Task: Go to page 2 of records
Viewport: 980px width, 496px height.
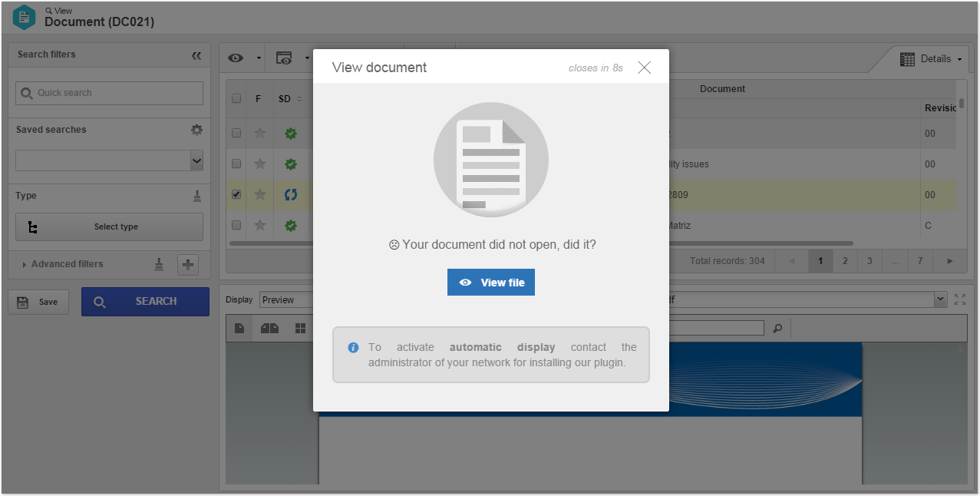Action: [845, 261]
